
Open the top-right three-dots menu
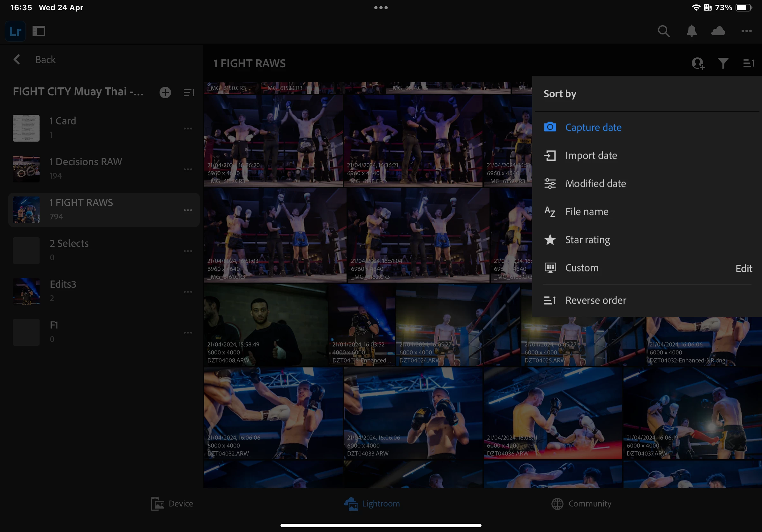point(746,31)
